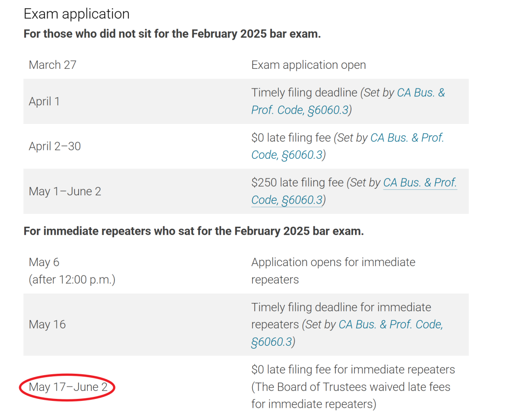The height and width of the screenshot is (420, 531).
Task: Click the 'Application opens for immediate repeaters' text
Action: [333, 271]
